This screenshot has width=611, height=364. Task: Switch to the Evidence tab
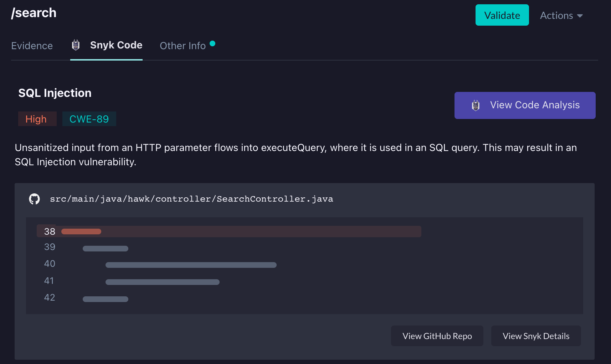pos(32,46)
